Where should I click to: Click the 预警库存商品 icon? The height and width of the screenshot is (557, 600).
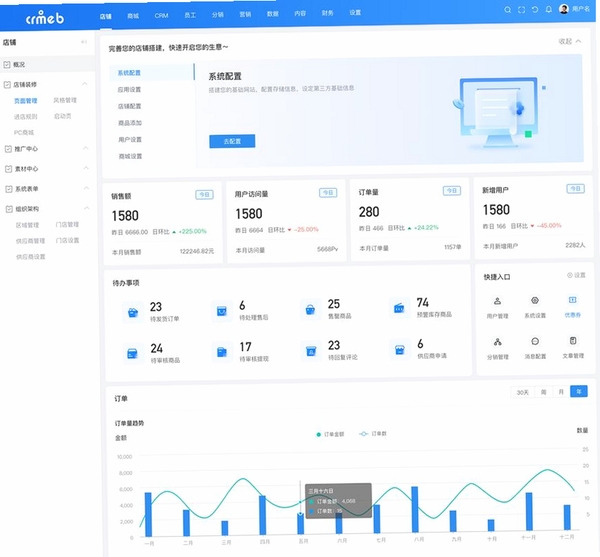point(399,308)
